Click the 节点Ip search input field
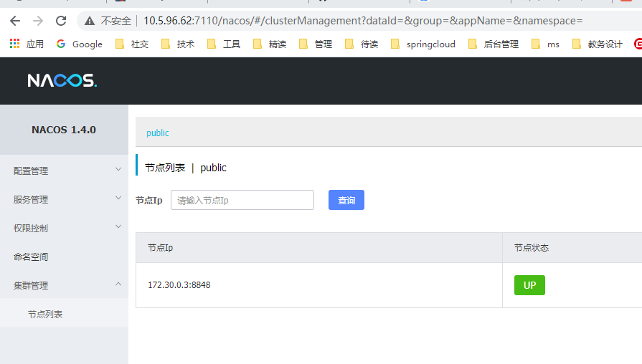Image resolution: width=642 pixels, height=364 pixels. tap(242, 200)
